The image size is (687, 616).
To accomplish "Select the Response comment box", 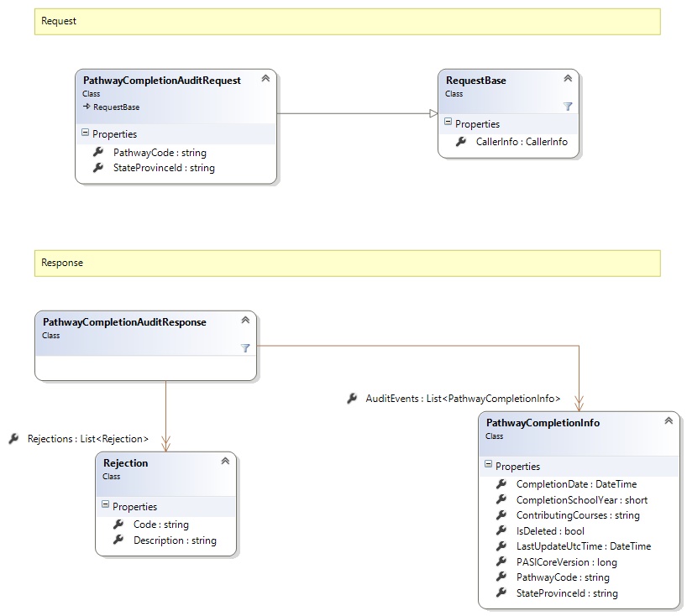I will pyautogui.click(x=347, y=263).
